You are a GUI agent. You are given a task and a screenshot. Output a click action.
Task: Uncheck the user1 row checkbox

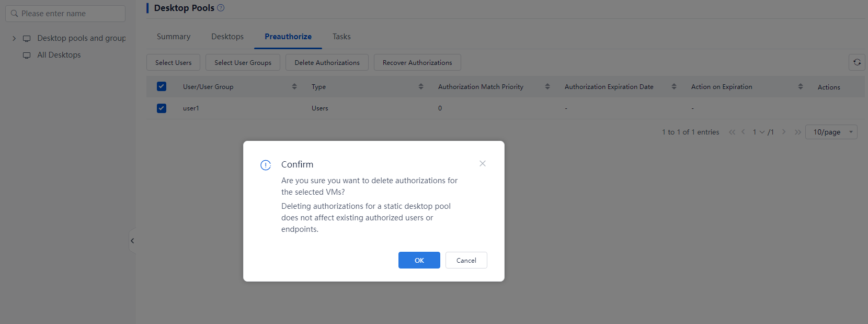click(x=162, y=108)
